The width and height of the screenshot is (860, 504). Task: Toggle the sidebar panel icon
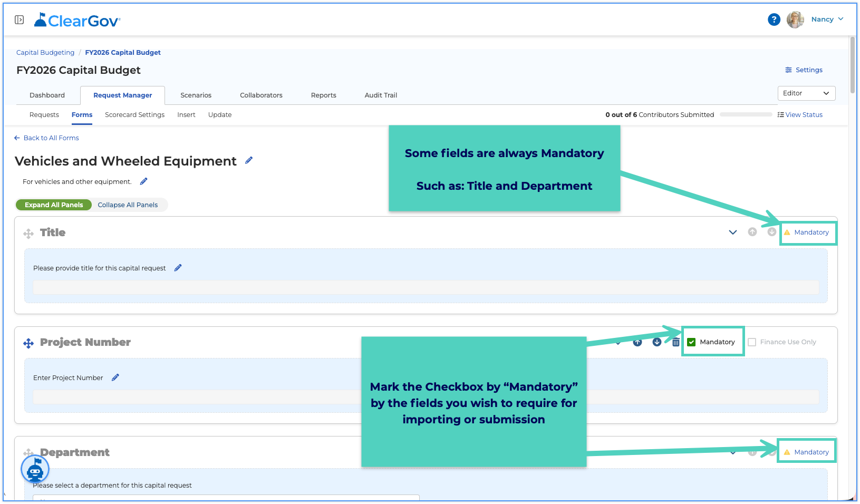click(19, 20)
